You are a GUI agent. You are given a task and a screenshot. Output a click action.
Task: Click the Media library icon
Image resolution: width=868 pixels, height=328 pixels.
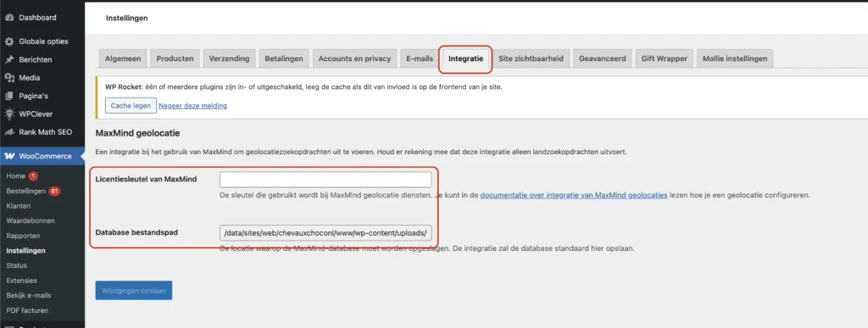[x=9, y=78]
